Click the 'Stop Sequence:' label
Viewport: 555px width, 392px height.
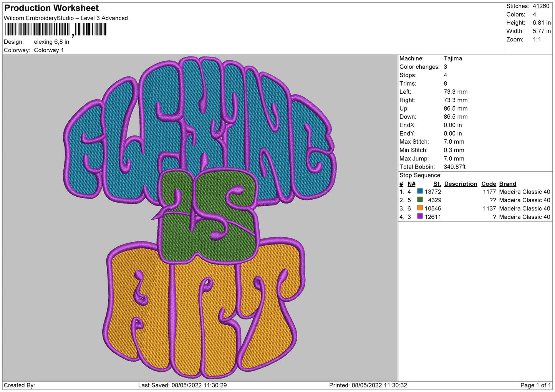point(421,175)
